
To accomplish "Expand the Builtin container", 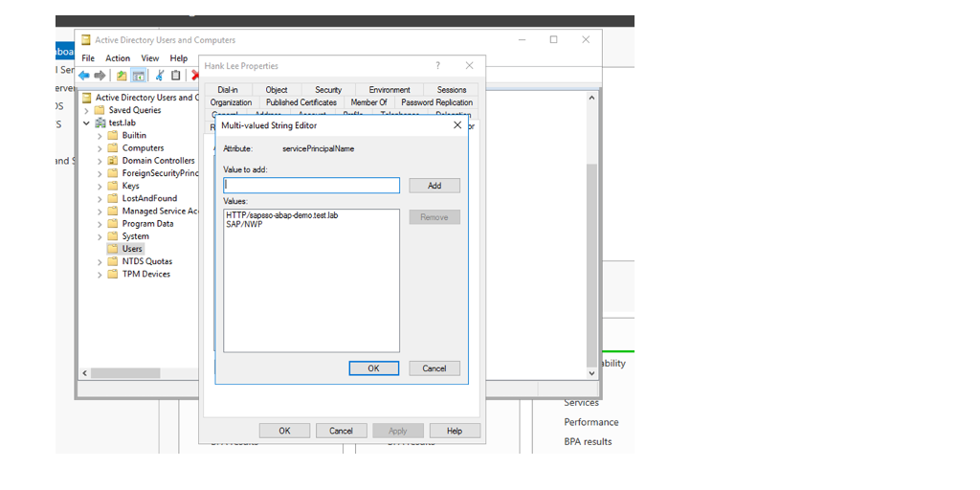I will coord(100,136).
